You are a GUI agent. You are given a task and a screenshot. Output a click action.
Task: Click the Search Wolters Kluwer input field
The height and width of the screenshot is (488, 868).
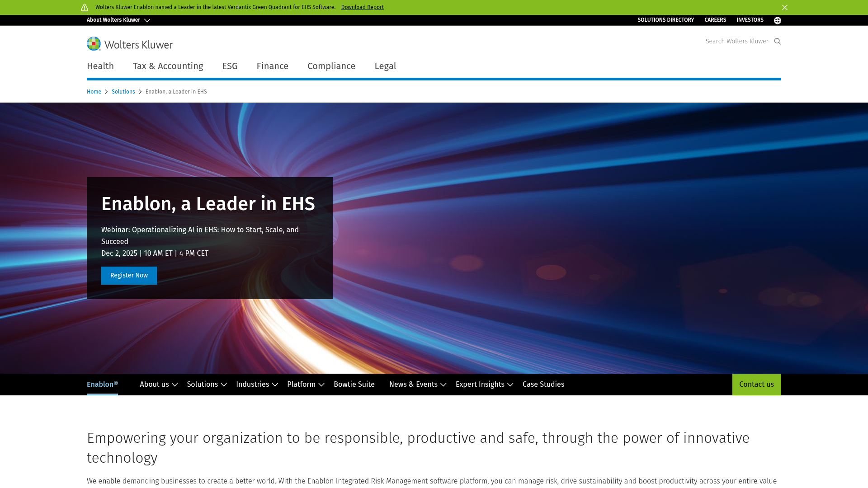[737, 41]
